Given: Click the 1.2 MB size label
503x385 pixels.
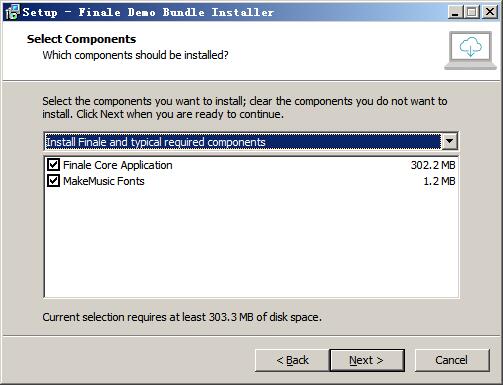Looking at the screenshot, I should (x=439, y=181).
